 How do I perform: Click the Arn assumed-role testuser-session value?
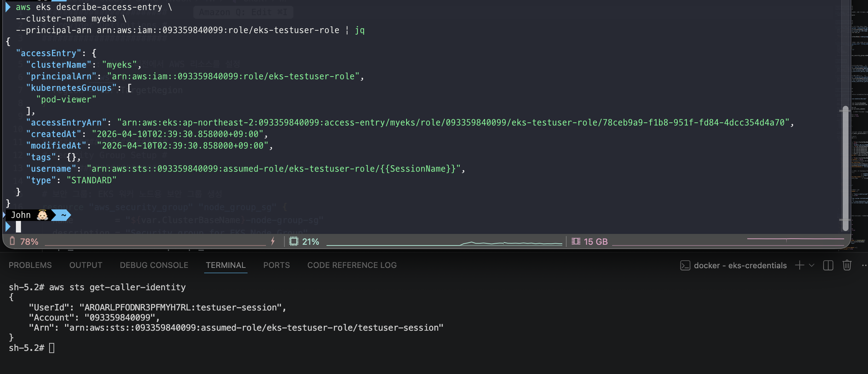(x=254, y=328)
